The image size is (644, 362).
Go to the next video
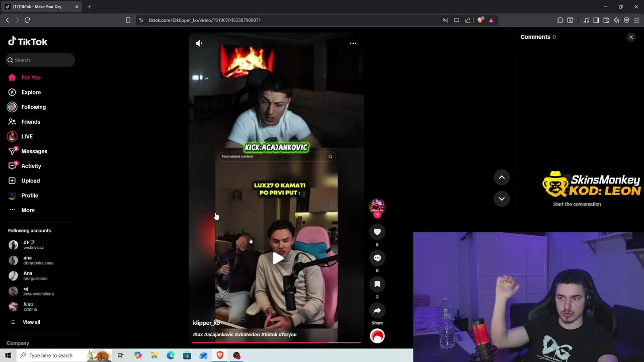click(502, 199)
